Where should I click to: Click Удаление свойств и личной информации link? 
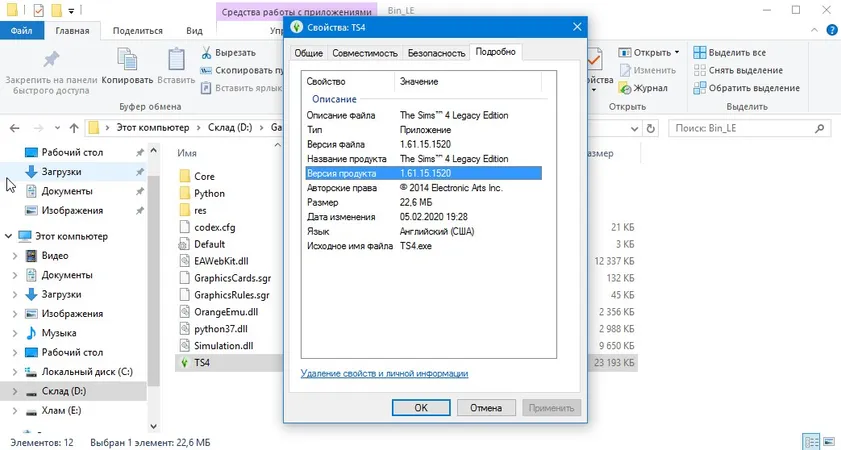pos(384,373)
